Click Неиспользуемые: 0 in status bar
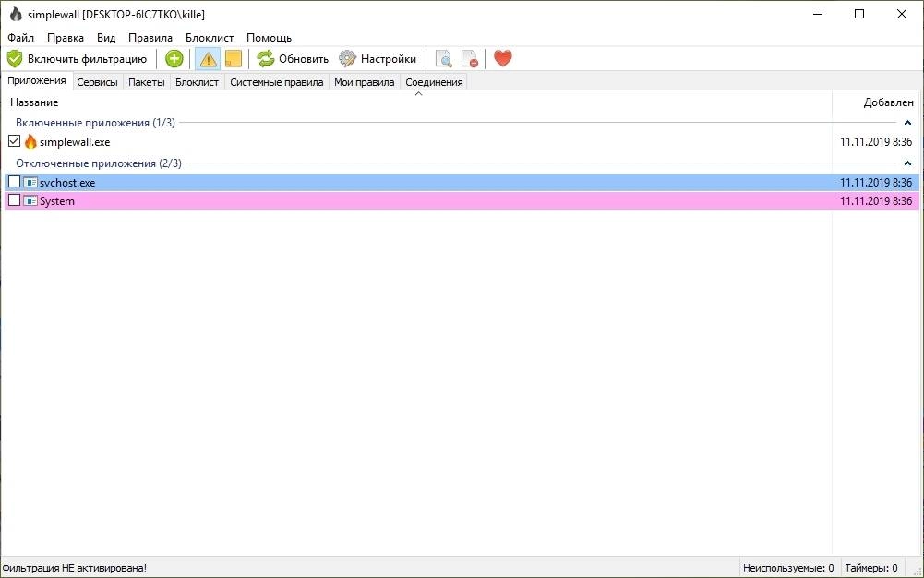 (x=788, y=568)
